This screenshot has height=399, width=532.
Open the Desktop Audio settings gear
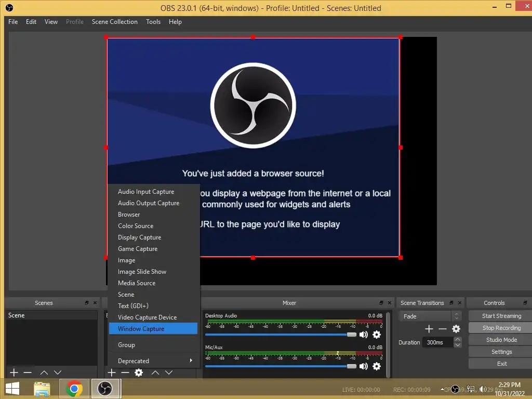pos(377,335)
